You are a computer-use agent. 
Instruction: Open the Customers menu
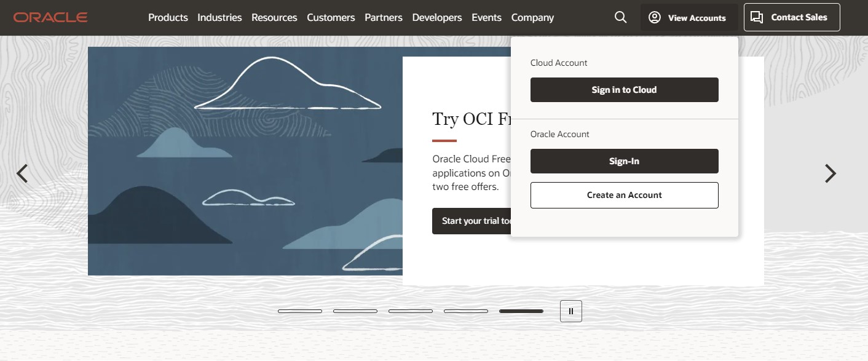(x=331, y=18)
